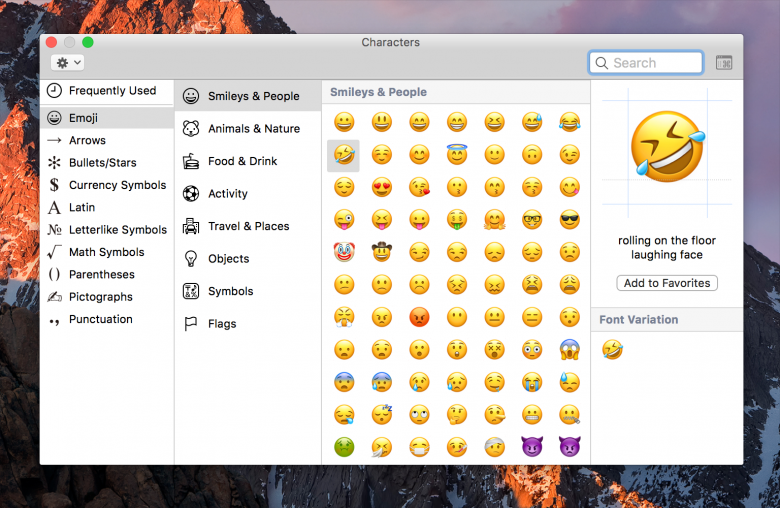
Task: Choose the cowboy hat face emoji
Action: pyautogui.click(x=381, y=252)
